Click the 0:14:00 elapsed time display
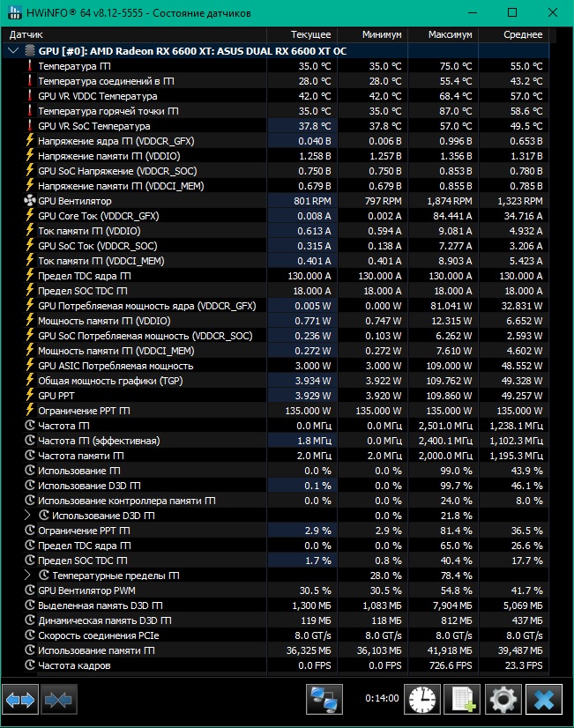 tap(382, 698)
